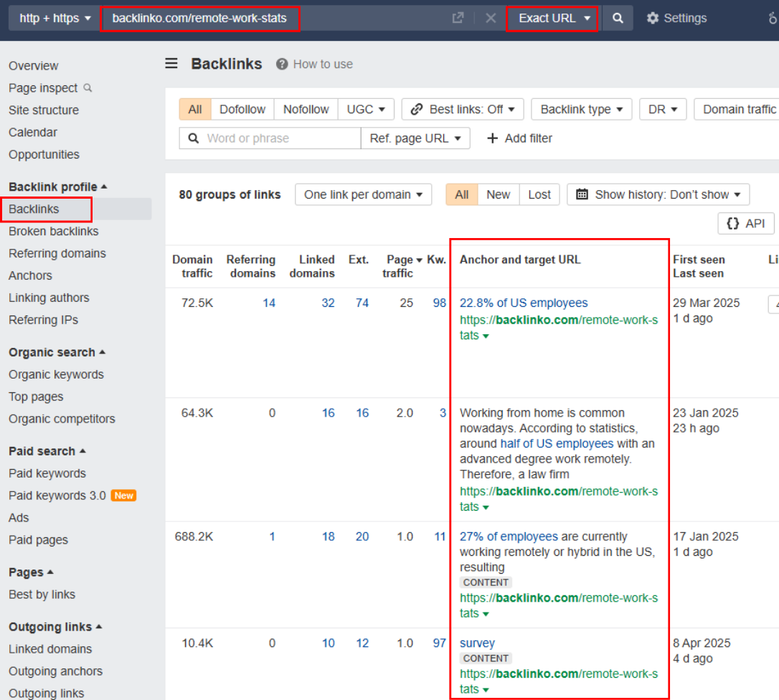Click the Word or phrase search field
The image size is (779, 700).
(270, 138)
